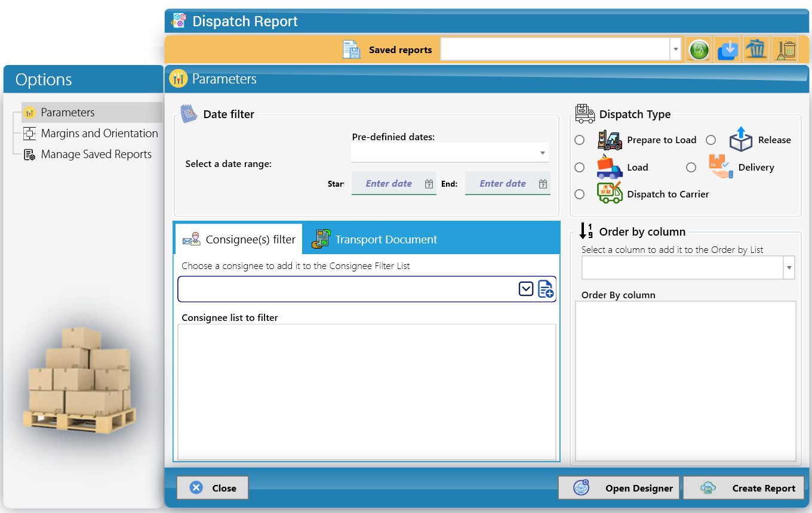Click the Dispatch to Carrier truck icon
Image resolution: width=812 pixels, height=513 pixels.
tap(610, 193)
